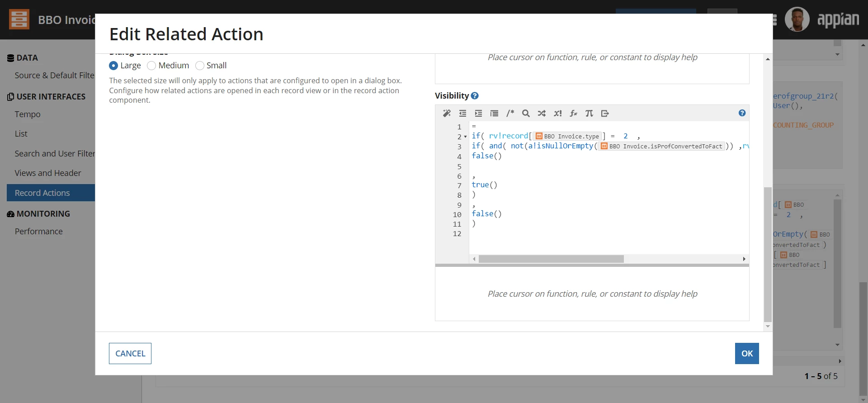Click the false() text on line 10
Viewport: 868px width, 403px height.
(x=486, y=214)
